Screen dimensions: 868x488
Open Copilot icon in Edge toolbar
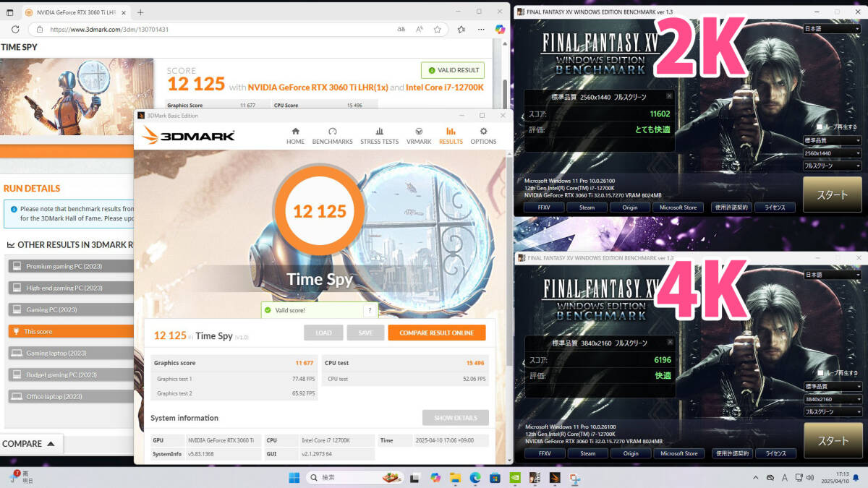click(499, 30)
